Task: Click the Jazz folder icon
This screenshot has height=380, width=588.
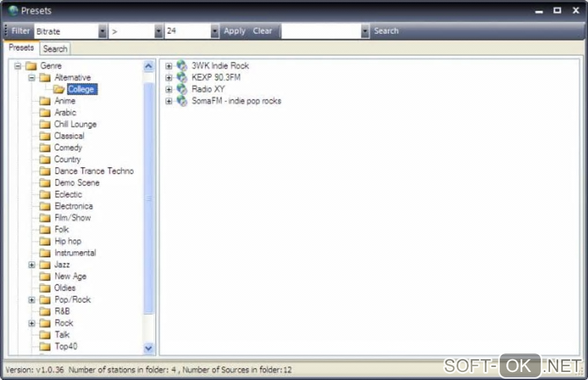Action: pos(45,265)
